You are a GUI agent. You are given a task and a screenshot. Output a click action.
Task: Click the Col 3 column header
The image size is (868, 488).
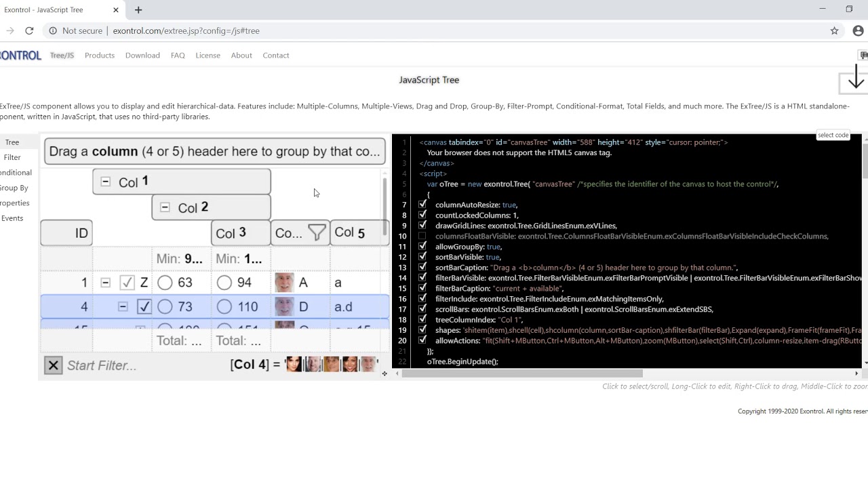click(241, 233)
